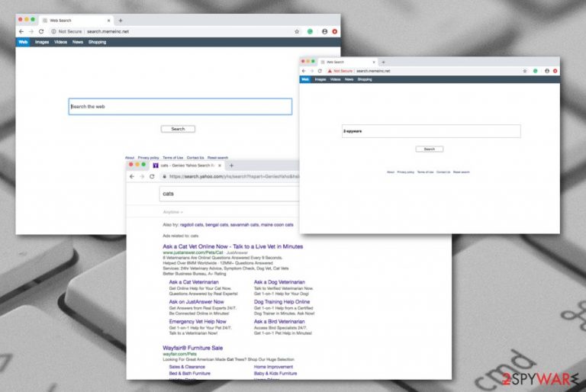The width and height of the screenshot is (586, 392).
Task: Click Reset search link in the right window footer
Action: point(461,172)
